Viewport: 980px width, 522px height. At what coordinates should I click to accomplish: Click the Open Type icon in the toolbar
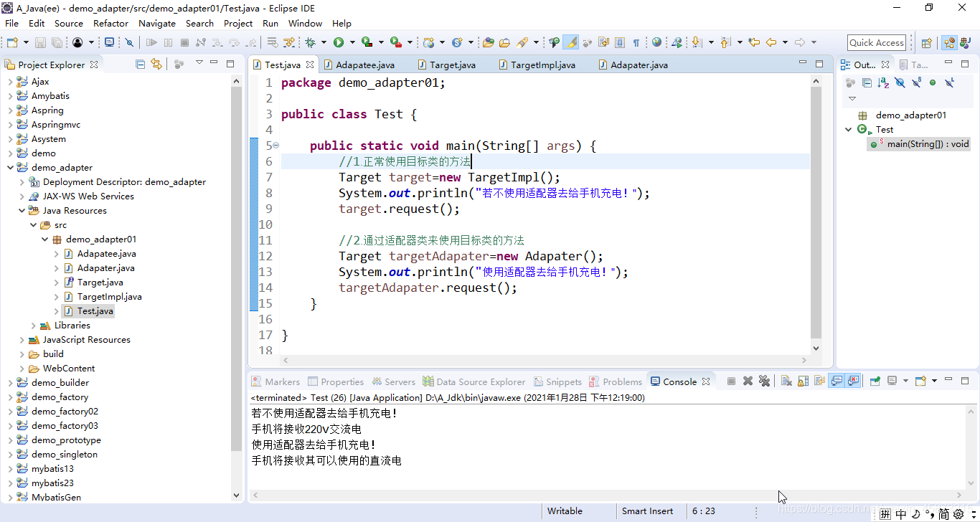coord(489,42)
